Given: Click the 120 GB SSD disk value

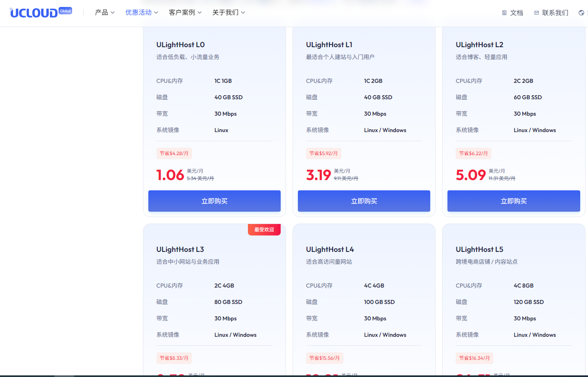Looking at the screenshot, I should (529, 302).
